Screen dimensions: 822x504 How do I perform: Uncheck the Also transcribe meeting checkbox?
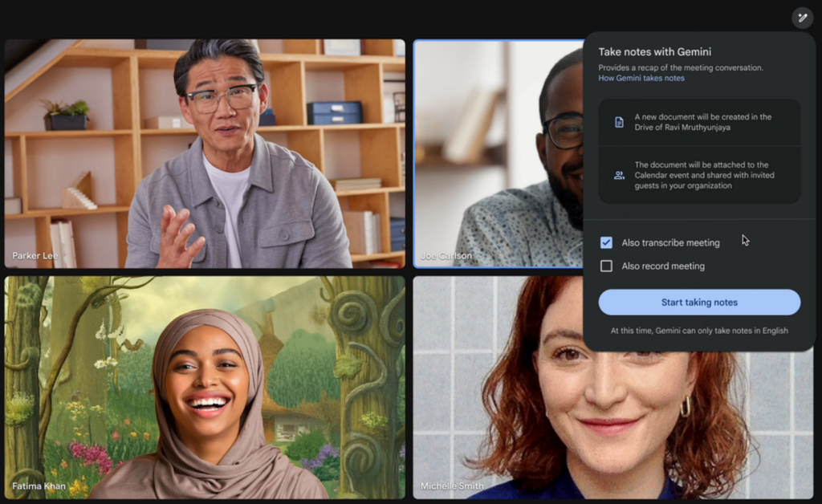[x=606, y=242]
